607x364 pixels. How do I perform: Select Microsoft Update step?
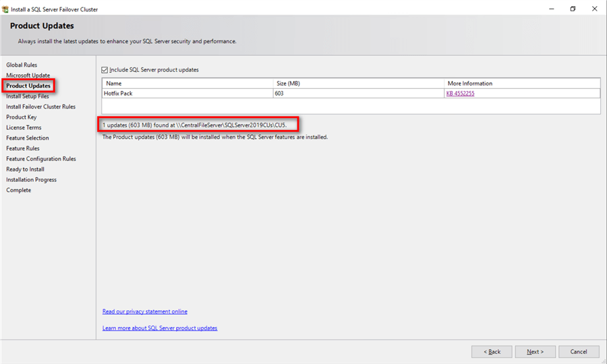pyautogui.click(x=28, y=75)
